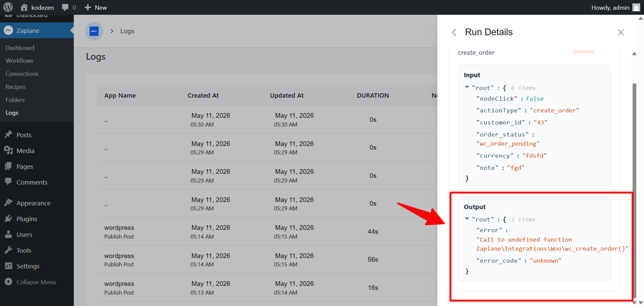Select the log row with 44s duration
Screen dimensions: 644x306
(267, 232)
